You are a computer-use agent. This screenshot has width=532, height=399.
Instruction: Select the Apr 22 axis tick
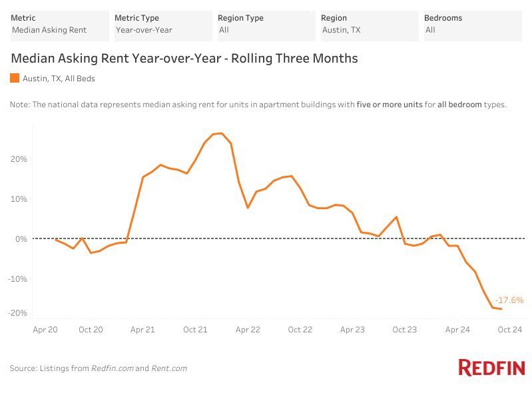pyautogui.click(x=248, y=329)
